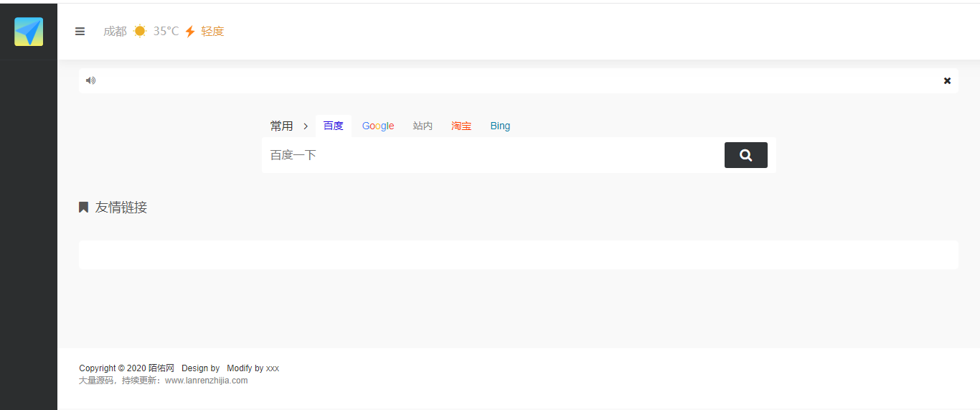The width and height of the screenshot is (980, 410).
Task: Click the 轻度 pollution level text
Action: 212,32
